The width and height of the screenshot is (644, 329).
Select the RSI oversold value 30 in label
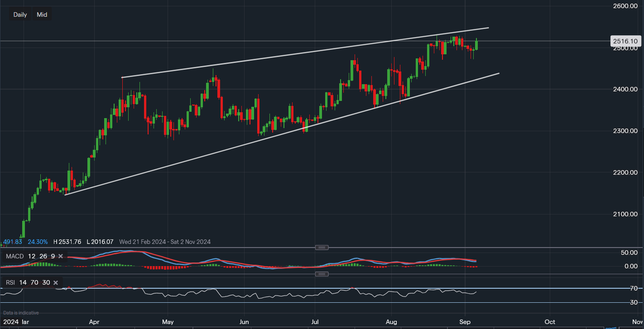coord(46,282)
